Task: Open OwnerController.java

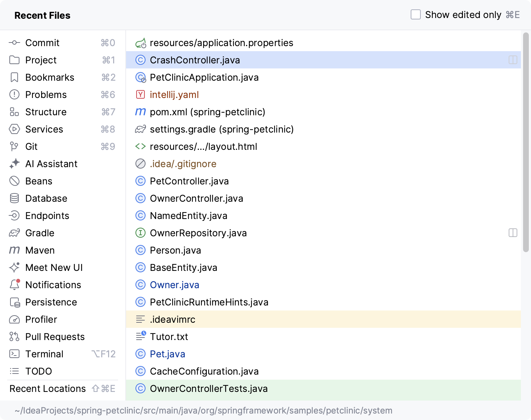Action: pyautogui.click(x=323, y=198)
